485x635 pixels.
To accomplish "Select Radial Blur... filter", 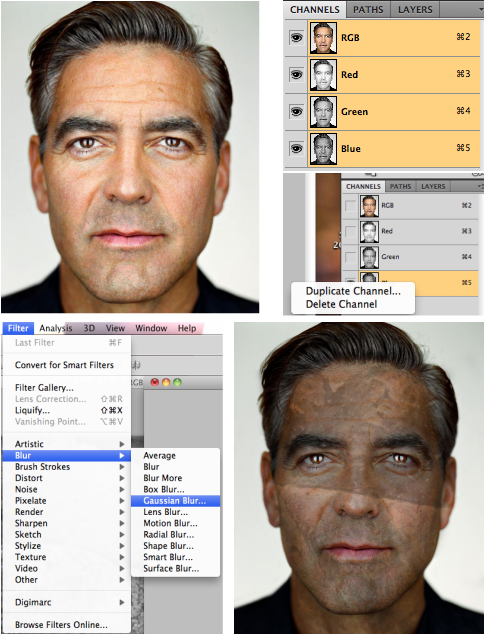I will 175,535.
